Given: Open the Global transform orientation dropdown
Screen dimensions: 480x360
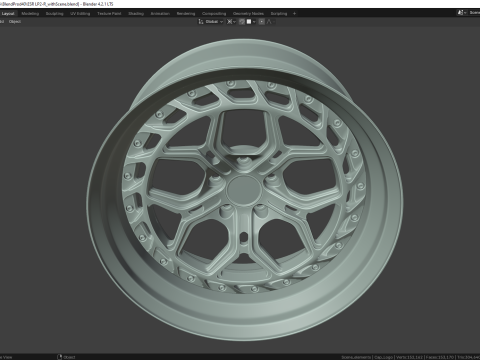Looking at the screenshot, I should (211, 22).
